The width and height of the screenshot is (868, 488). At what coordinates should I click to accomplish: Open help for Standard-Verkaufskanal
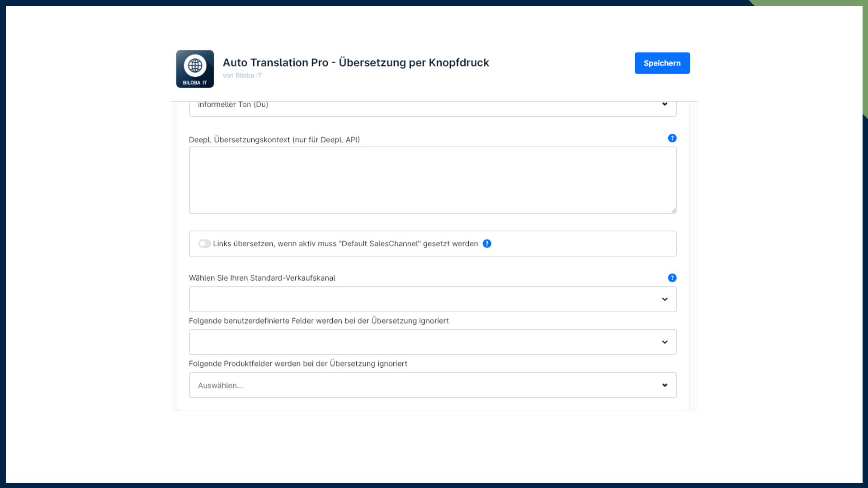point(672,278)
